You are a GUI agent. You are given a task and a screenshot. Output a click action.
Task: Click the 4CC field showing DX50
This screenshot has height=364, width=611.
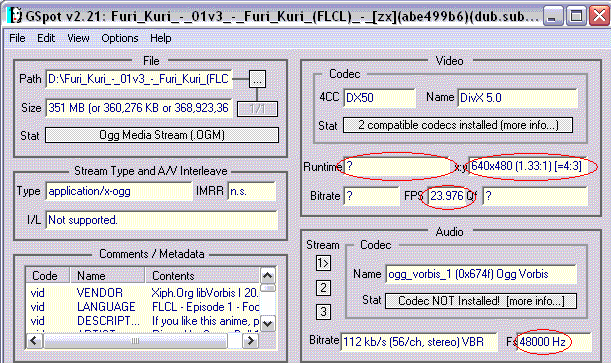[380, 97]
